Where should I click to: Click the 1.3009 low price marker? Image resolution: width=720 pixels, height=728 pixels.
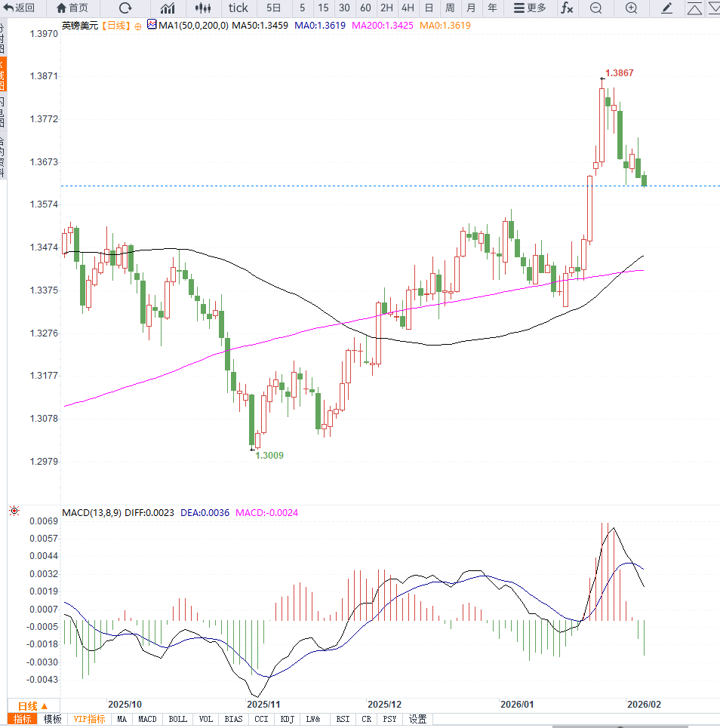click(x=269, y=456)
